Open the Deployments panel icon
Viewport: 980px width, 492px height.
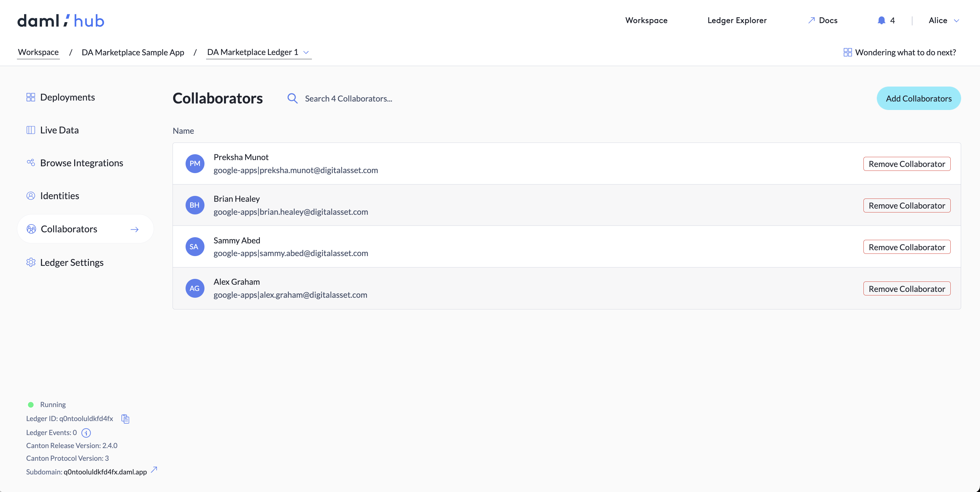31,97
